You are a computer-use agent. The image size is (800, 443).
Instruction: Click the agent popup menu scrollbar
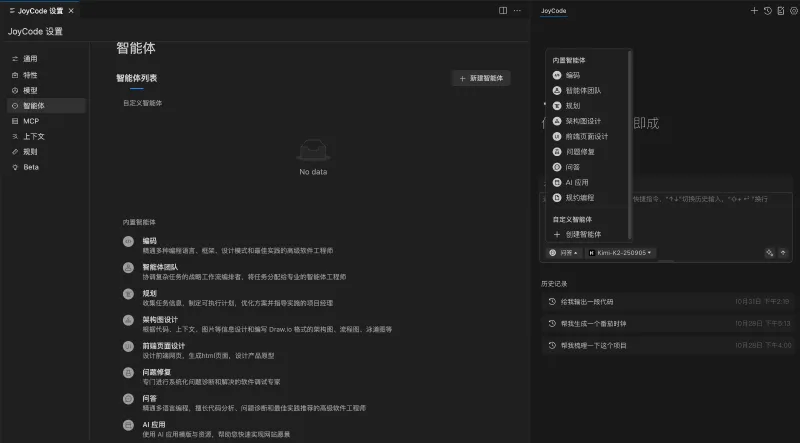(630, 144)
